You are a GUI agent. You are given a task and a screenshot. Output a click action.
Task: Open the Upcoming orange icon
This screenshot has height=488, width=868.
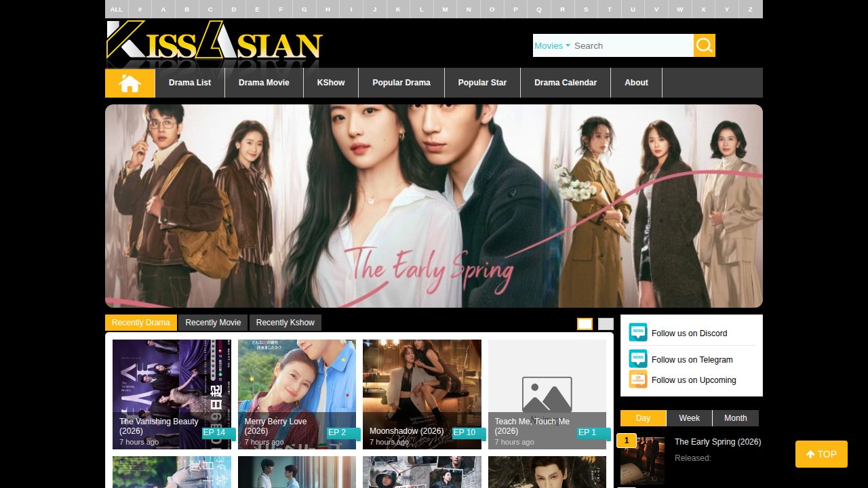pyautogui.click(x=638, y=379)
